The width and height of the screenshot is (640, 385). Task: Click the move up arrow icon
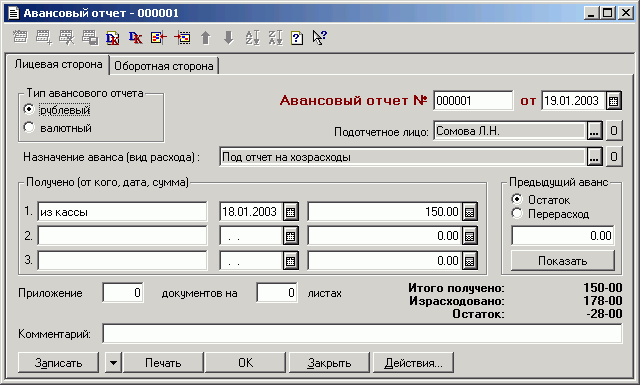pyautogui.click(x=205, y=38)
